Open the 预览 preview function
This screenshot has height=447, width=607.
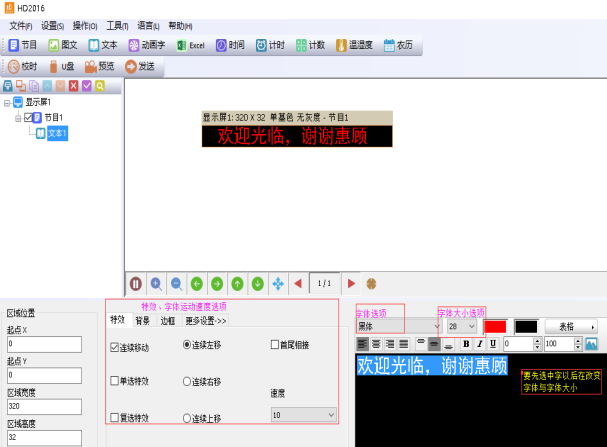[x=99, y=66]
